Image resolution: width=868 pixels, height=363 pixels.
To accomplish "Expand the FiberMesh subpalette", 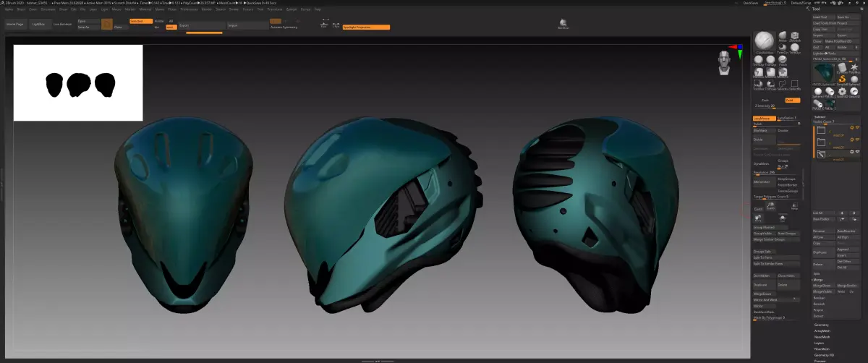I will 822,349.
